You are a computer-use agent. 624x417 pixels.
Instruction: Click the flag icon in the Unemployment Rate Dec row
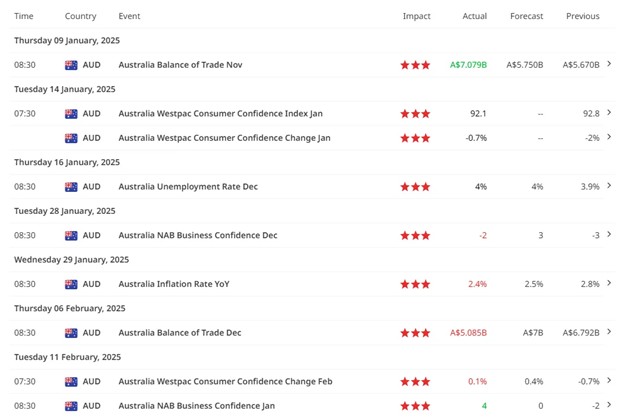tap(71, 187)
